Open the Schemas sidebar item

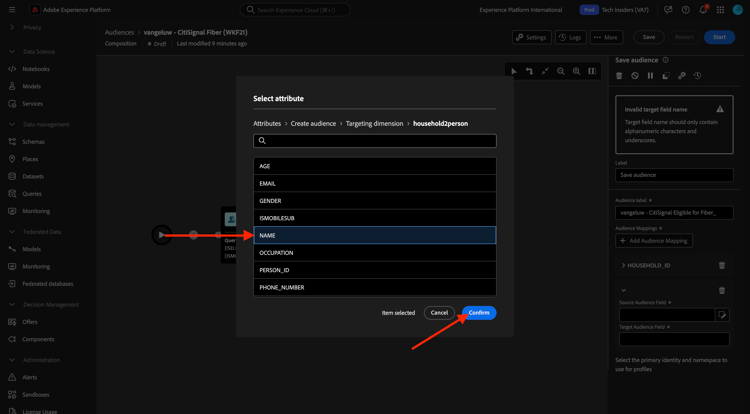coord(33,142)
